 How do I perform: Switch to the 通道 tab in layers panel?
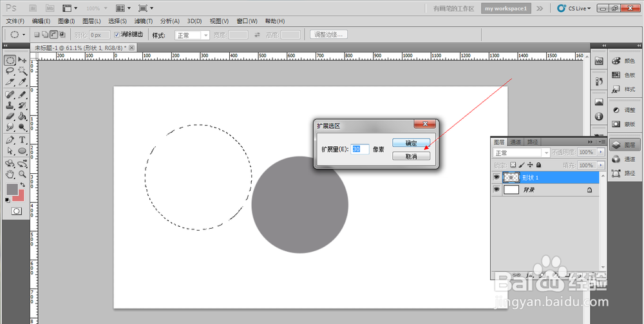click(x=515, y=142)
